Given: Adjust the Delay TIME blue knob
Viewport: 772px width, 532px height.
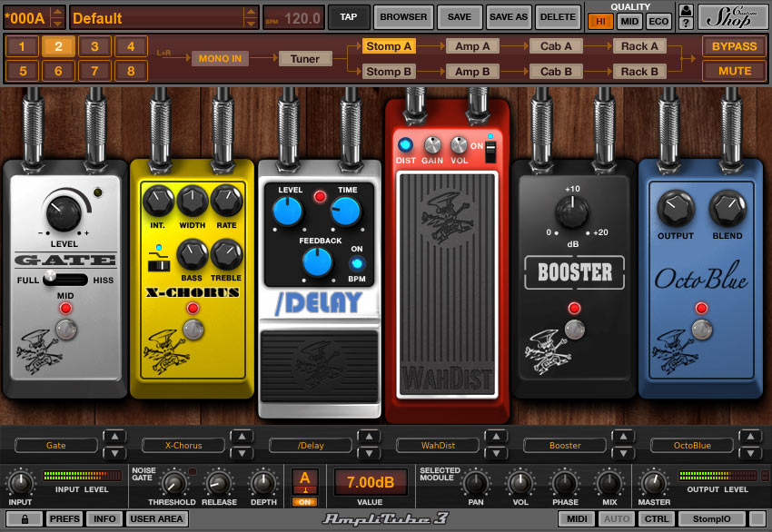Looking at the screenshot, I should 346,212.
